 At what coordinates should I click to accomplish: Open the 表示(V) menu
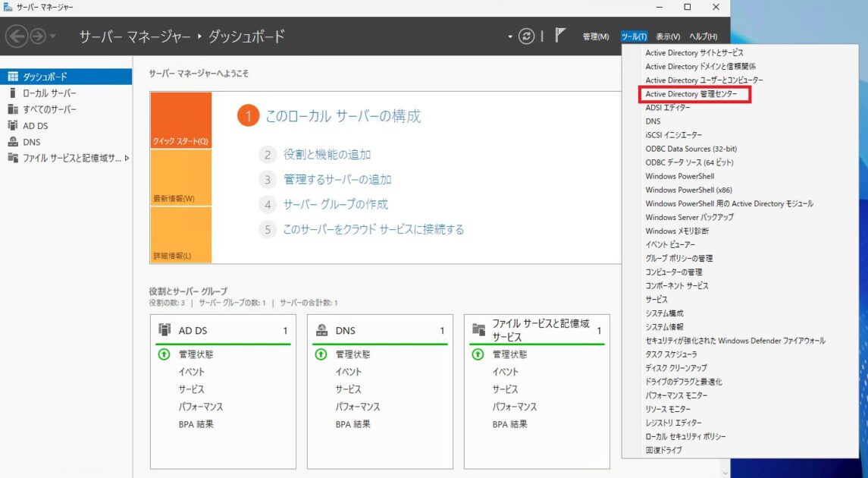point(668,36)
